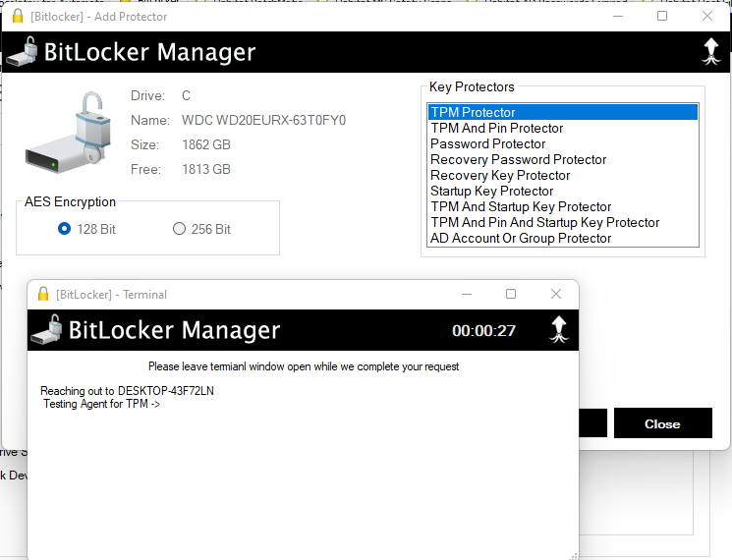Click the 1813 GB free value
This screenshot has height=560, width=732.
[206, 169]
